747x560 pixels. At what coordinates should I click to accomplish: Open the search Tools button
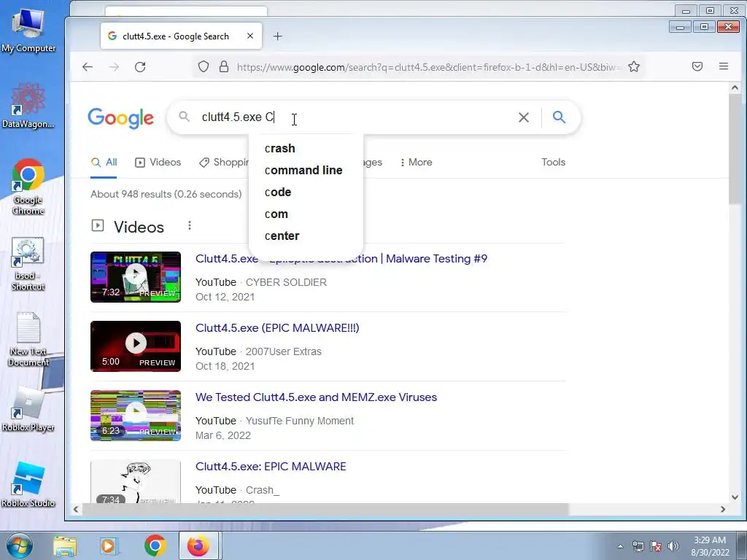(x=553, y=163)
